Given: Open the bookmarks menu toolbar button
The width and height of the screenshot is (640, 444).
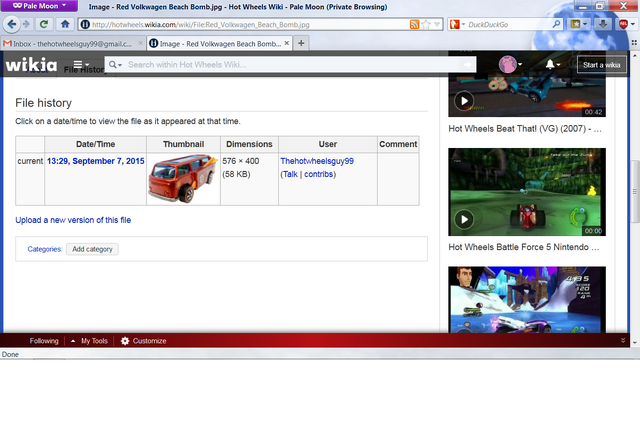Looking at the screenshot, I should (x=579, y=24).
